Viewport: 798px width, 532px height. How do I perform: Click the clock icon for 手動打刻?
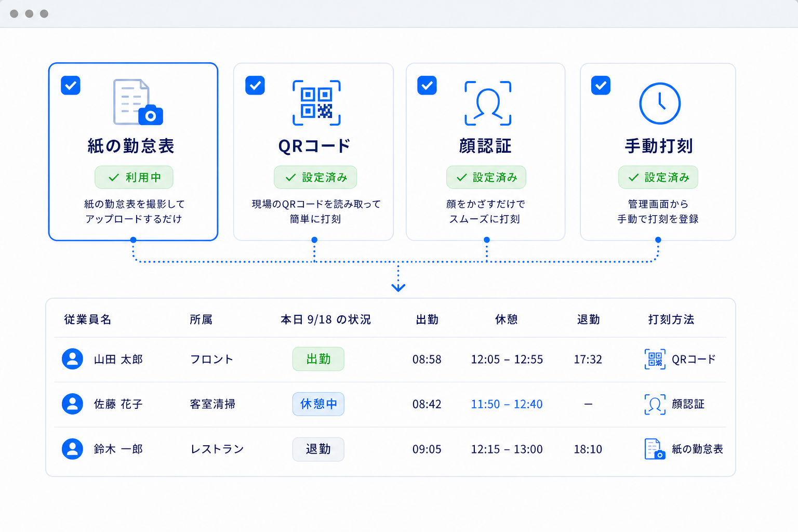[660, 103]
